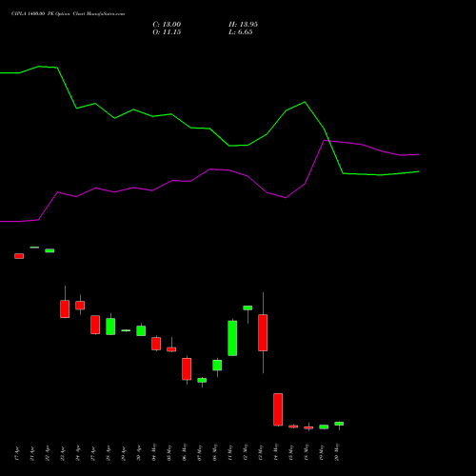476x476 pixels.
Task: Click the '06 May' date axis label
Action: click(x=185, y=453)
